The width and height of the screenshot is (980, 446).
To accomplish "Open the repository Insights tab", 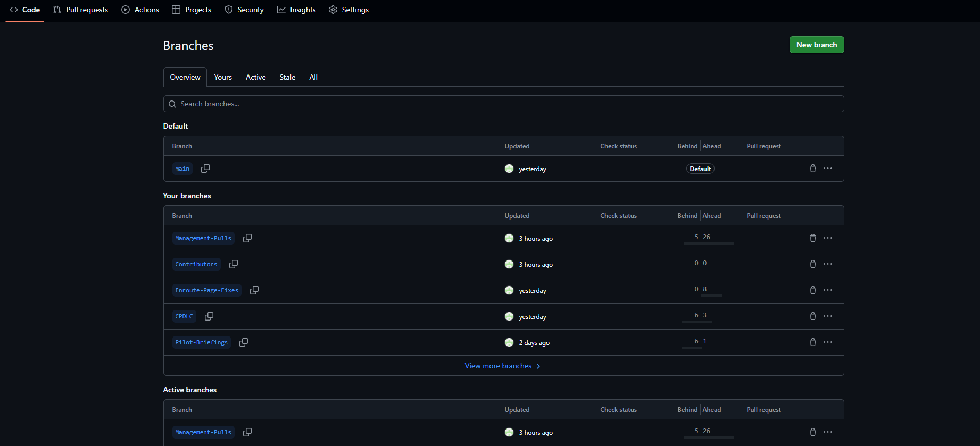I will tap(296, 10).
